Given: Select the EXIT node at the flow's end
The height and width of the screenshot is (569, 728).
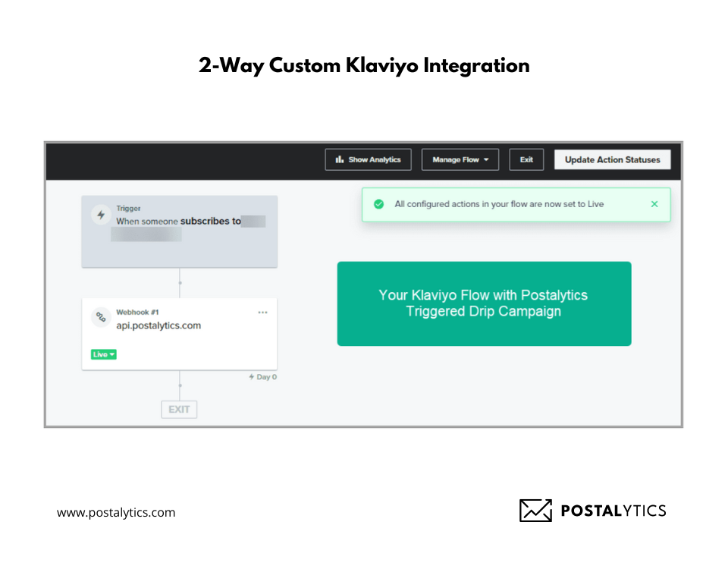Looking at the screenshot, I should point(179,409).
